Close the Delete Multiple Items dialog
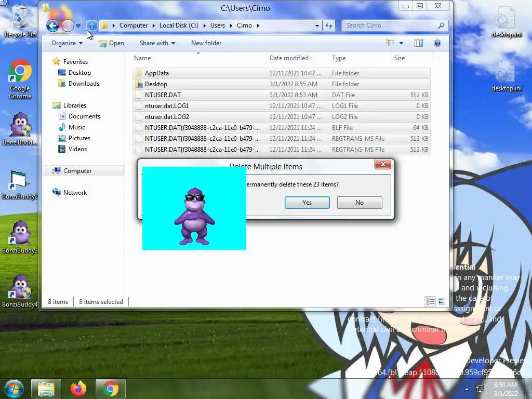532x399 pixels. pos(383,164)
